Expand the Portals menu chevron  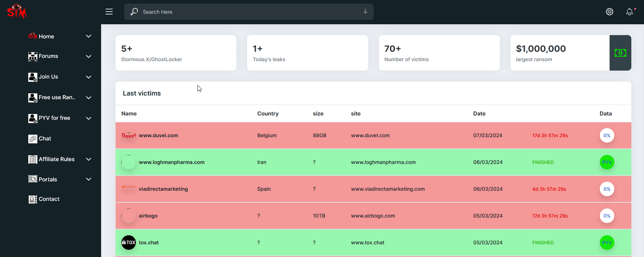pos(88,179)
